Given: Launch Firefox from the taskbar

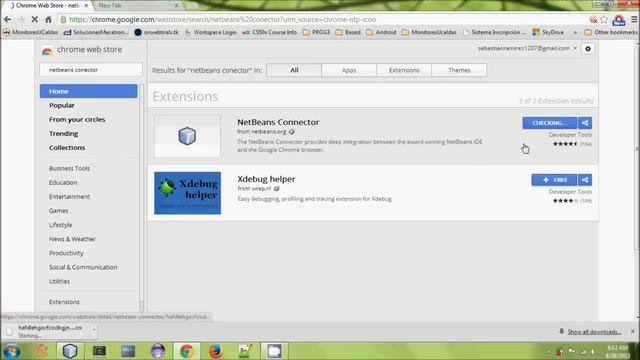Looking at the screenshot, I should (x=216, y=351).
